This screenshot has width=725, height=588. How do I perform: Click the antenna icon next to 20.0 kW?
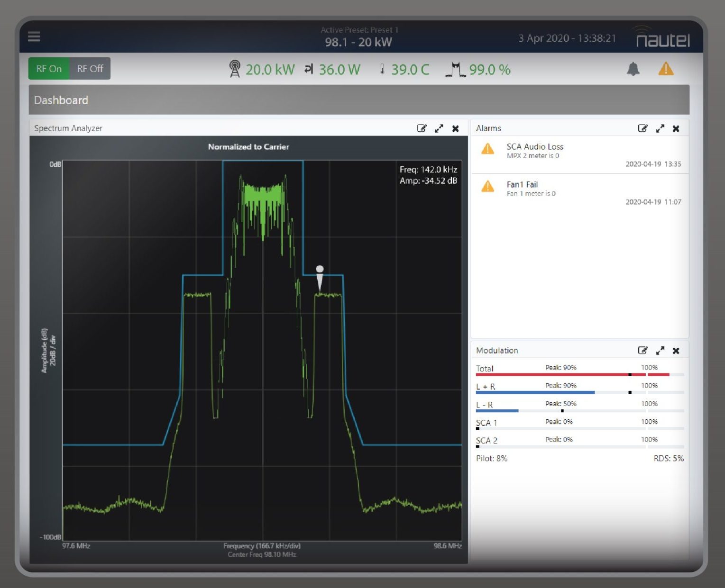(236, 69)
